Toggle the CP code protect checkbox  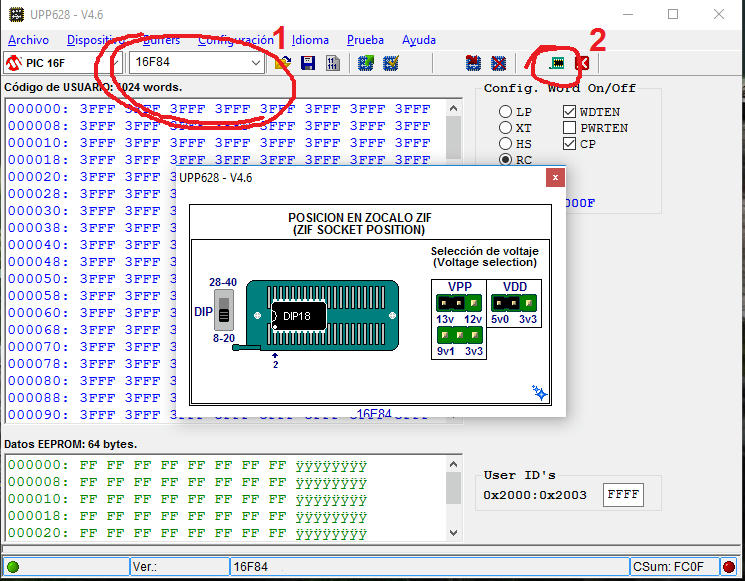[x=569, y=143]
